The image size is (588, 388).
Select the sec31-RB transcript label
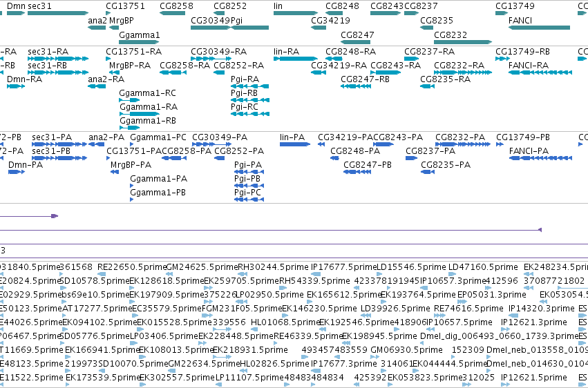(47, 66)
